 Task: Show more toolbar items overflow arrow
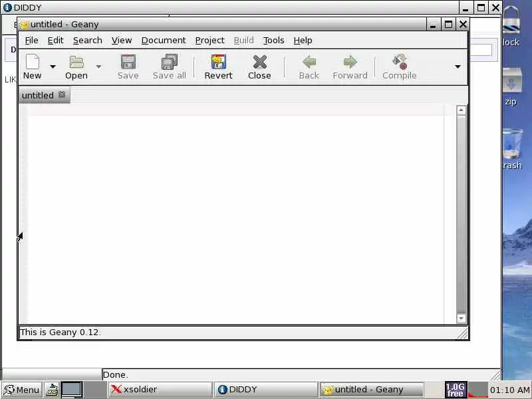click(x=458, y=66)
